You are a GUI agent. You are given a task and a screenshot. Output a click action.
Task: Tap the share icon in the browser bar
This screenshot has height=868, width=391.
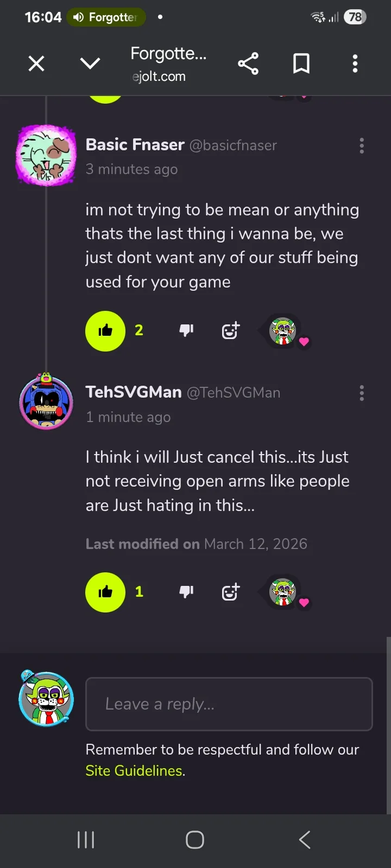(x=248, y=64)
